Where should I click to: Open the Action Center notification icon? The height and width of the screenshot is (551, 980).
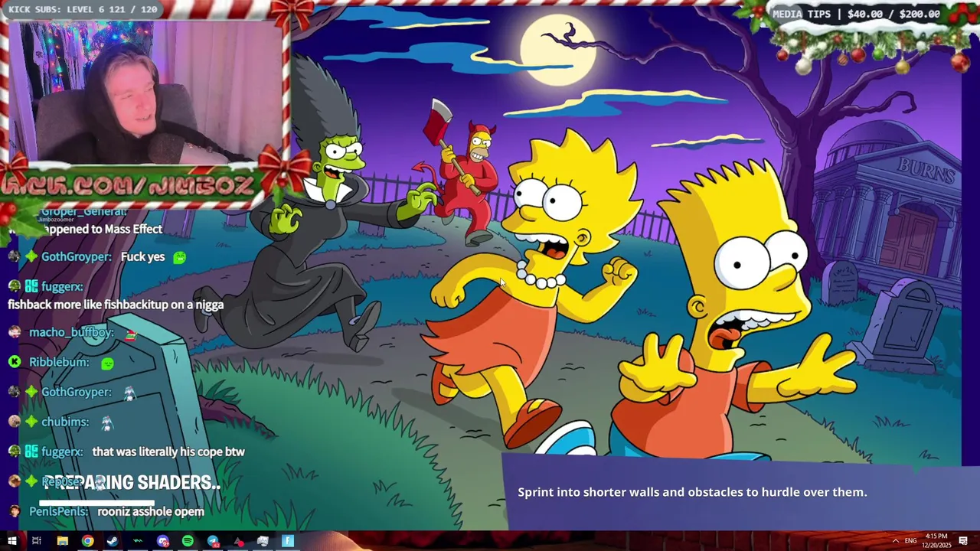tap(963, 541)
